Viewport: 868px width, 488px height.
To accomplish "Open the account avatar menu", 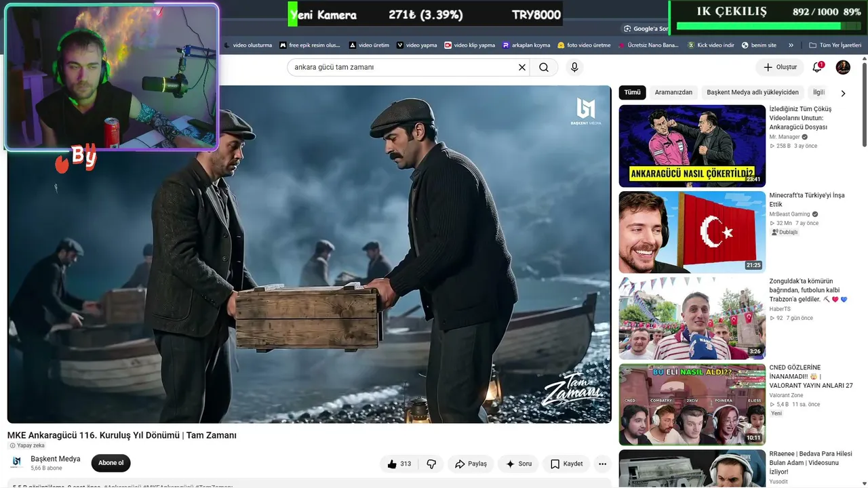I will coord(843,67).
